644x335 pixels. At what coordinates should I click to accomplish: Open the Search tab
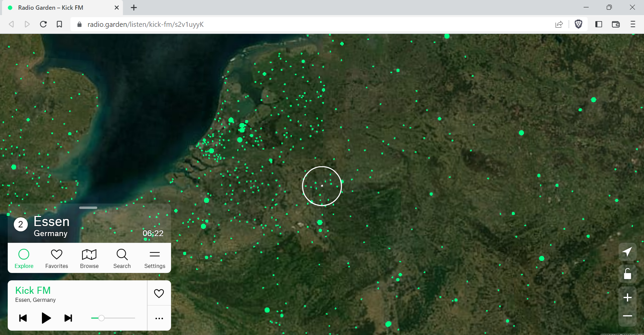(x=122, y=259)
